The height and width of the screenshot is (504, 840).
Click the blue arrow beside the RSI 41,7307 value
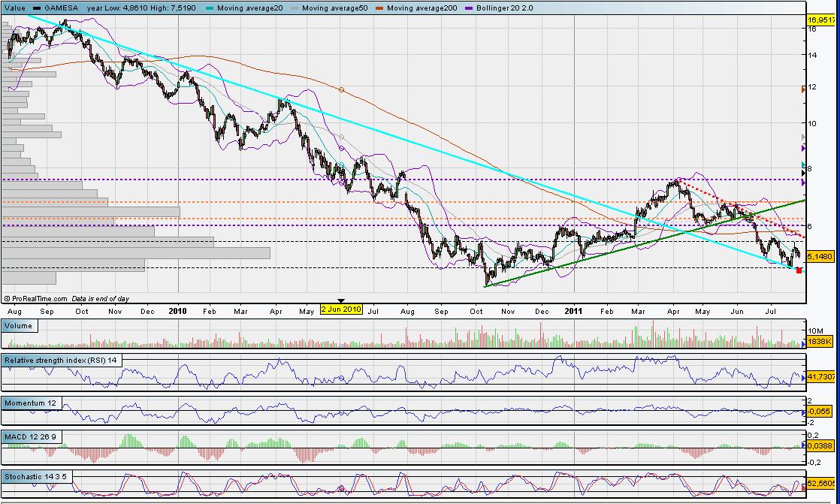click(x=803, y=378)
